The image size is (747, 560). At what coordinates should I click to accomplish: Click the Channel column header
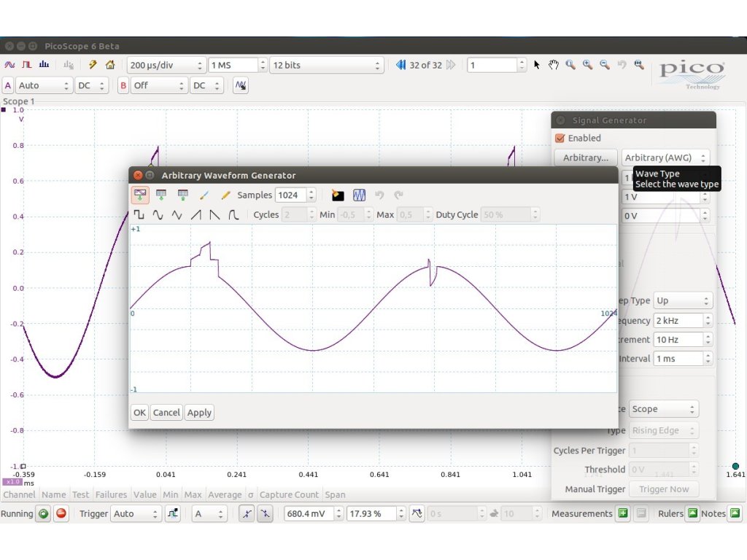click(x=19, y=495)
